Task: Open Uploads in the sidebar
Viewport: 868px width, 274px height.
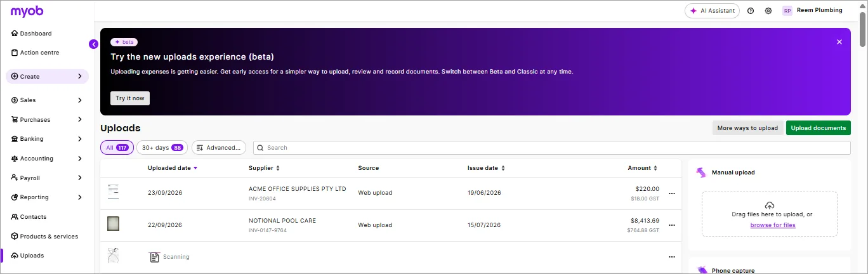Action: [32, 256]
